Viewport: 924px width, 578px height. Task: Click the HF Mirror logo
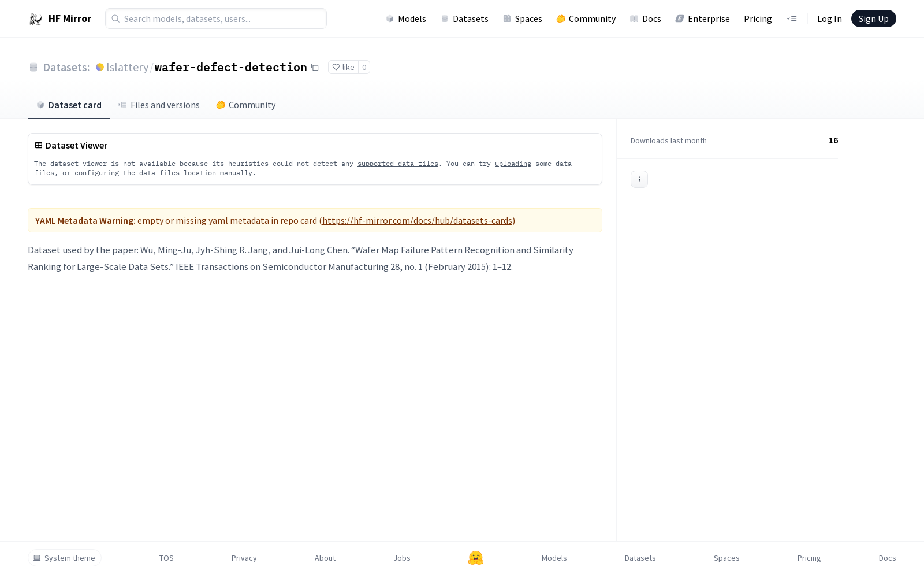tap(60, 18)
